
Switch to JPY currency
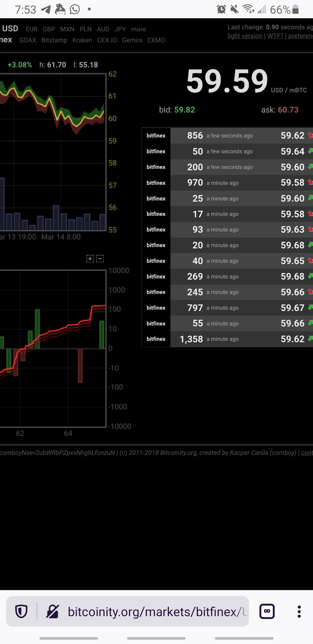[x=120, y=29]
